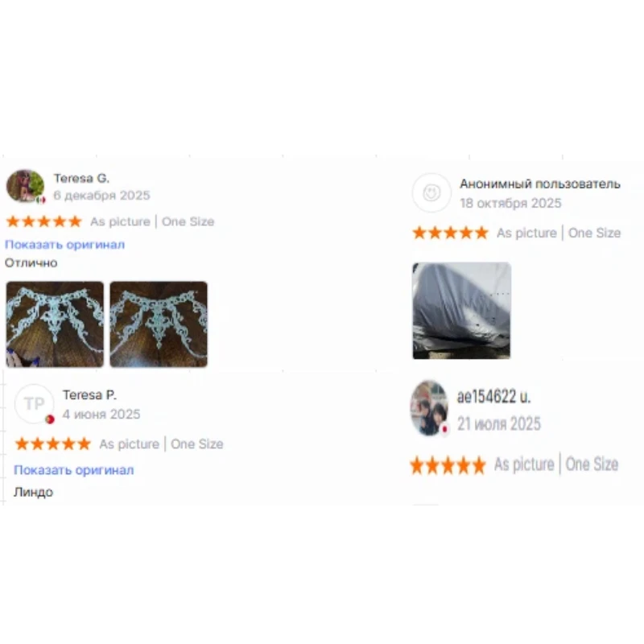Show original text of Teresa G.'s review
644x644 pixels.
point(64,245)
